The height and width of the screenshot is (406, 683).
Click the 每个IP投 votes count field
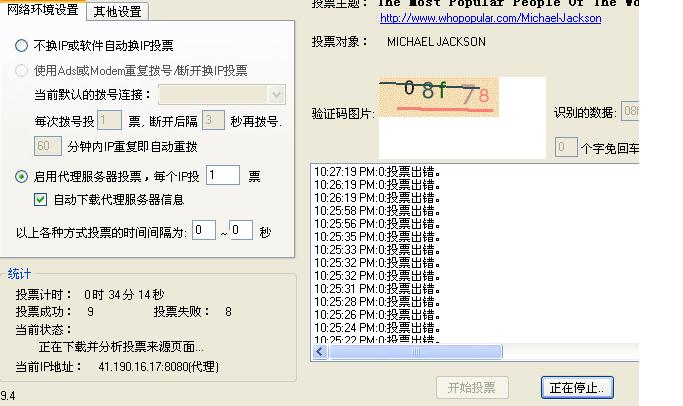[222, 176]
